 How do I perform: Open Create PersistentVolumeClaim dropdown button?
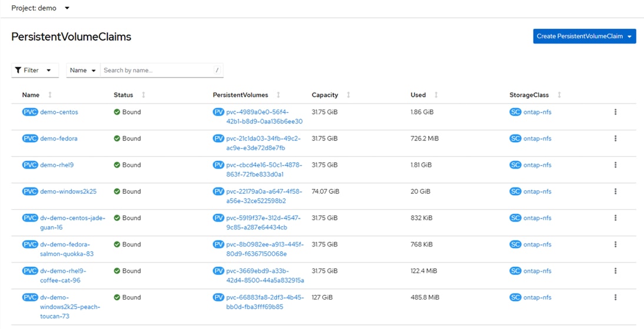(x=585, y=36)
